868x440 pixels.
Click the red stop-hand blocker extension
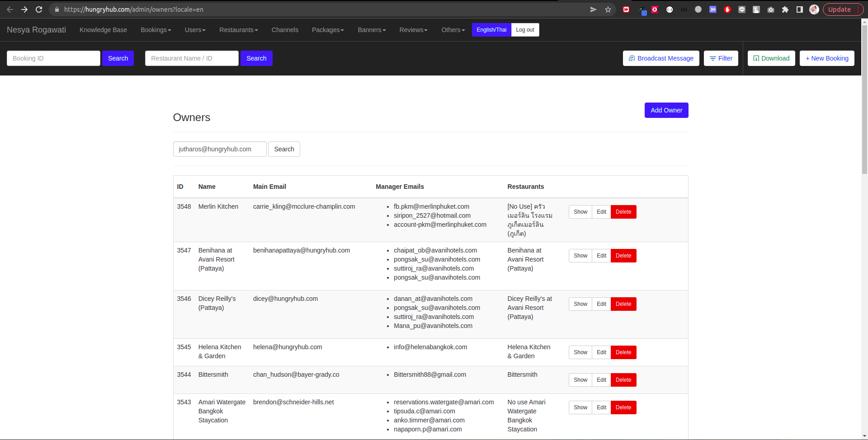coord(727,9)
